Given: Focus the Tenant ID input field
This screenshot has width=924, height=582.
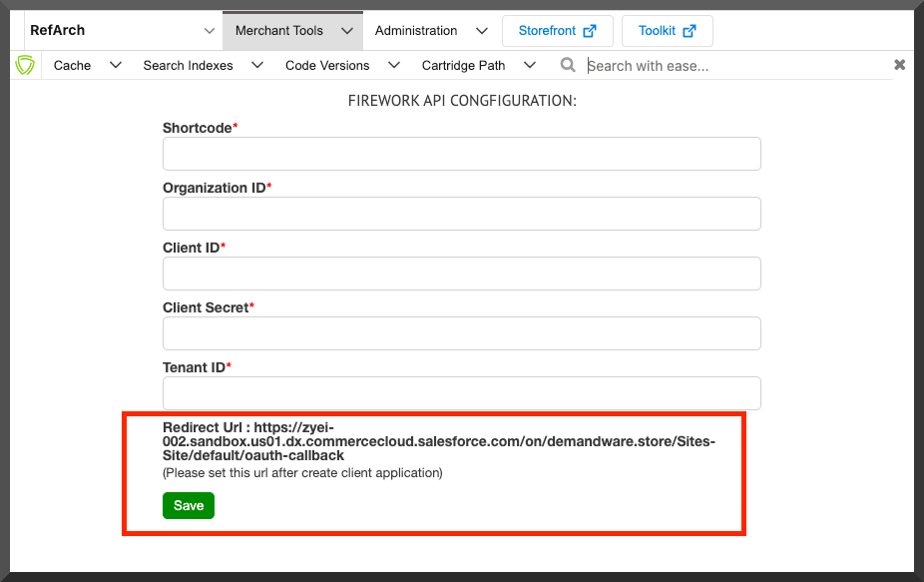Looking at the screenshot, I should coord(461,393).
